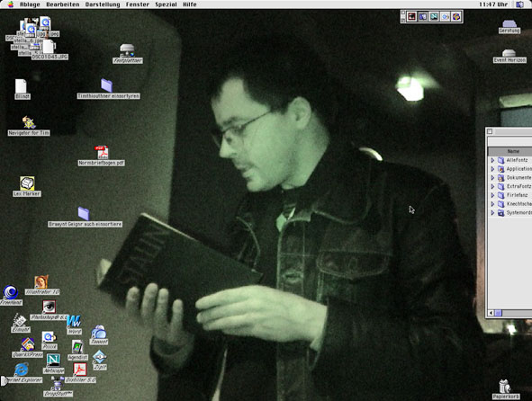Open the Darstellung menu

[x=103, y=4]
